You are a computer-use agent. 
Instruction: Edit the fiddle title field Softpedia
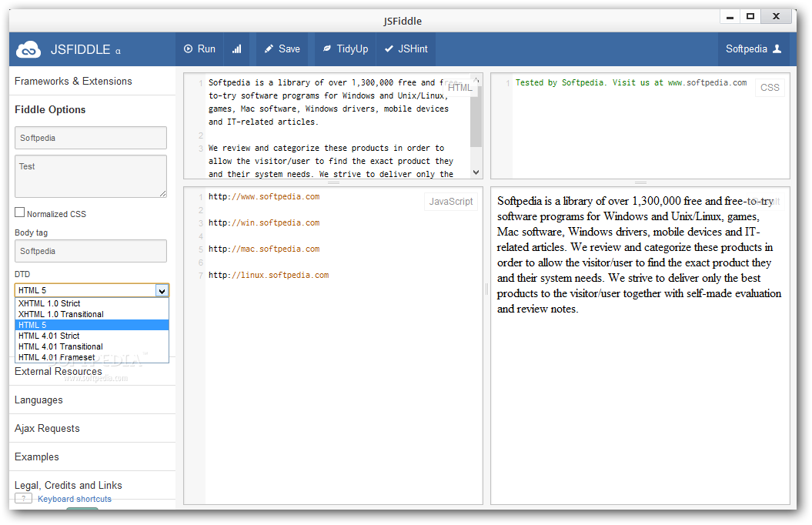pos(91,138)
